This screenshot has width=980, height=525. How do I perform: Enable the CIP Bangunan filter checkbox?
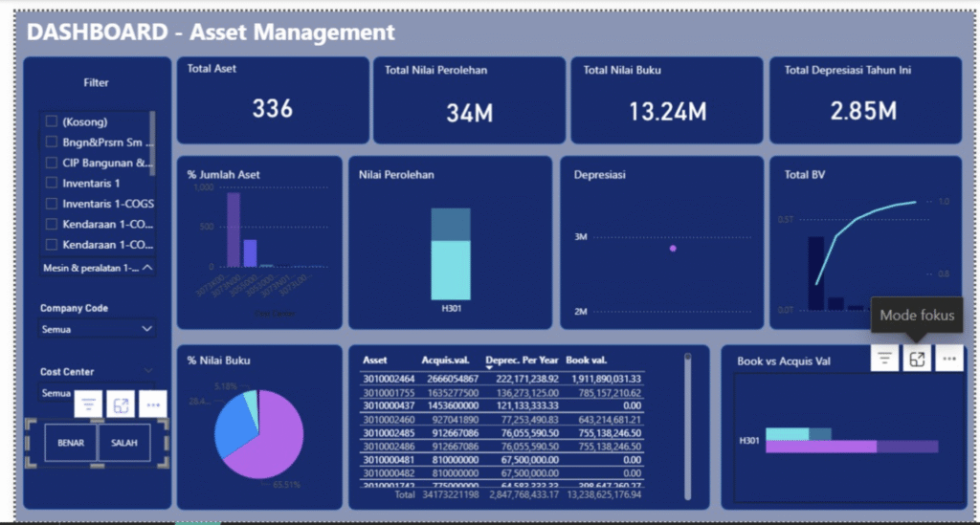51,163
